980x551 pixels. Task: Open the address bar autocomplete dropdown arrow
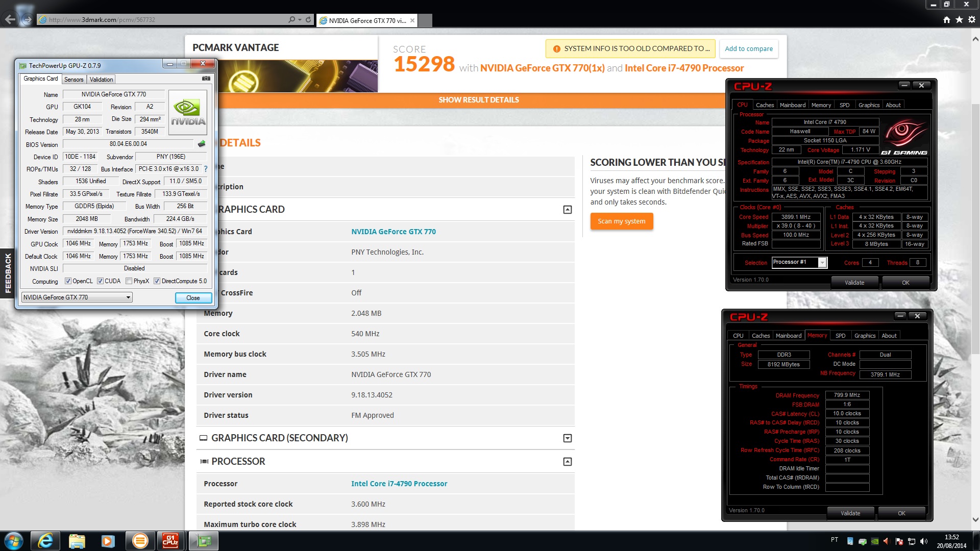pyautogui.click(x=300, y=20)
